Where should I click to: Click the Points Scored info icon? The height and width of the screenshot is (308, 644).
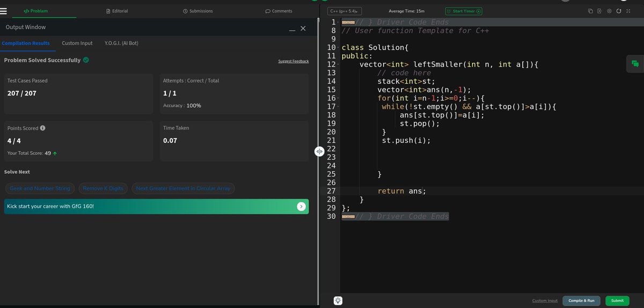tap(42, 128)
